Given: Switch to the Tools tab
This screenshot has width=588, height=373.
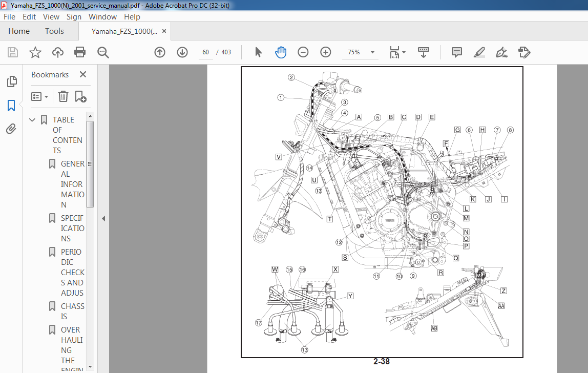Looking at the screenshot, I should pyautogui.click(x=54, y=31).
